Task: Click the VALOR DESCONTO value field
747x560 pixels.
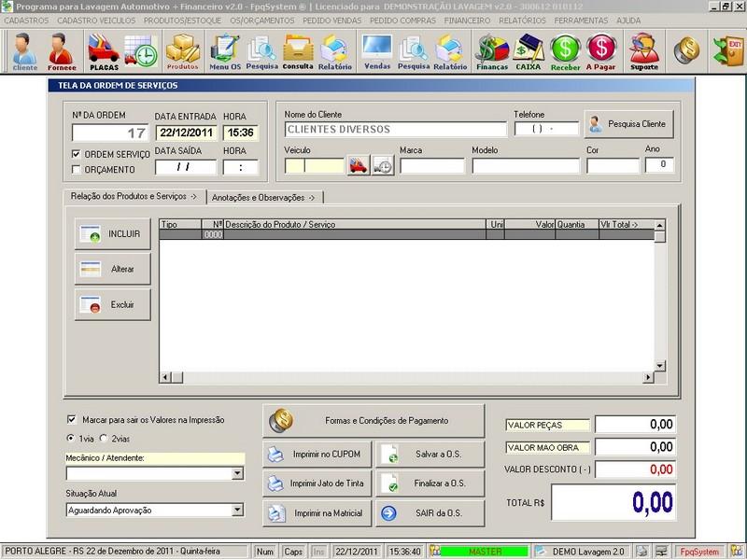Action: pos(636,469)
